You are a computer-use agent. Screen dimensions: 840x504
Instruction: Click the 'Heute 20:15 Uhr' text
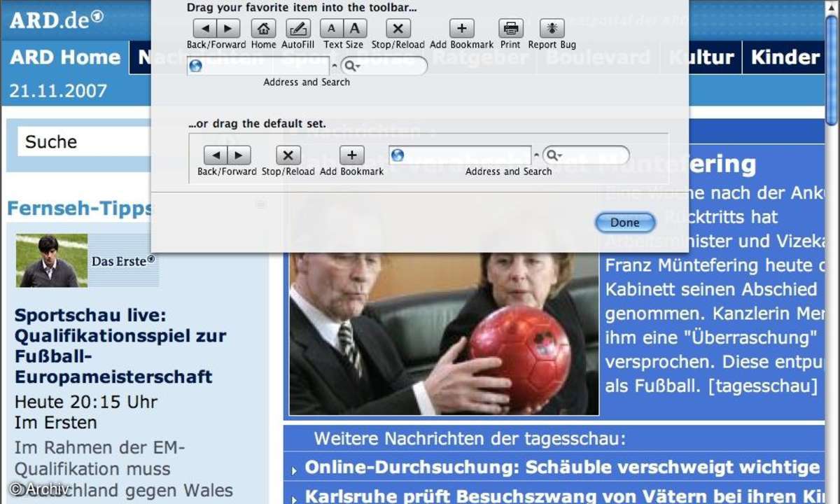pos(85,402)
